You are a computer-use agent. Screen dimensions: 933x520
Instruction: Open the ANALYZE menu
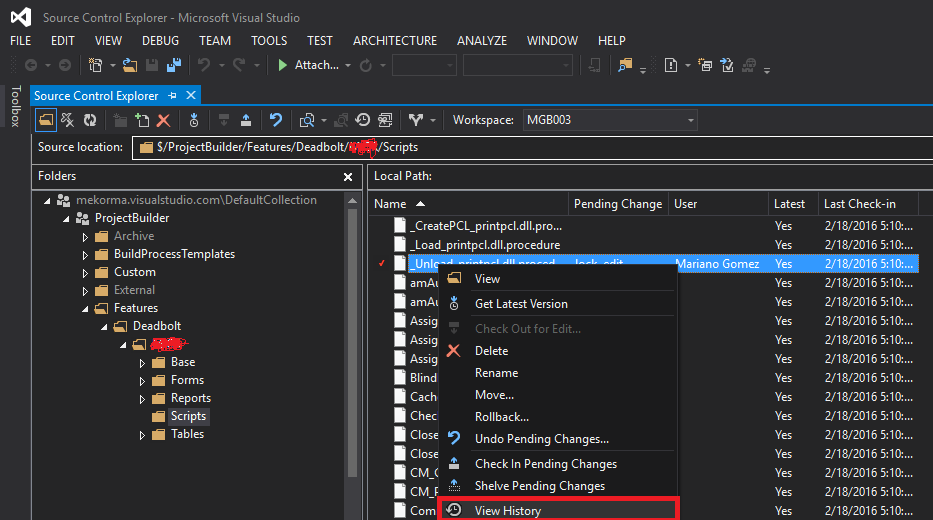point(482,40)
